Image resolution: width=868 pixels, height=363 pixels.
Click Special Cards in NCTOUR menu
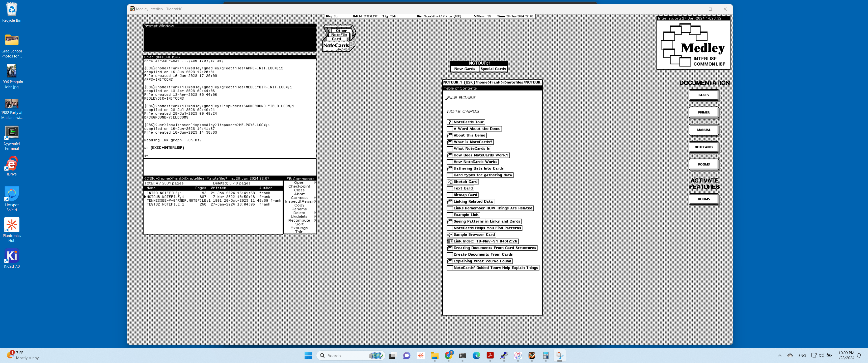point(493,69)
